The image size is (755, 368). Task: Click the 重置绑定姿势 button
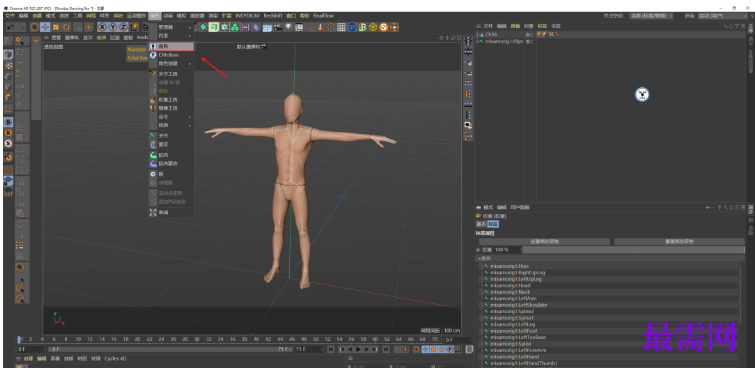[x=679, y=242]
